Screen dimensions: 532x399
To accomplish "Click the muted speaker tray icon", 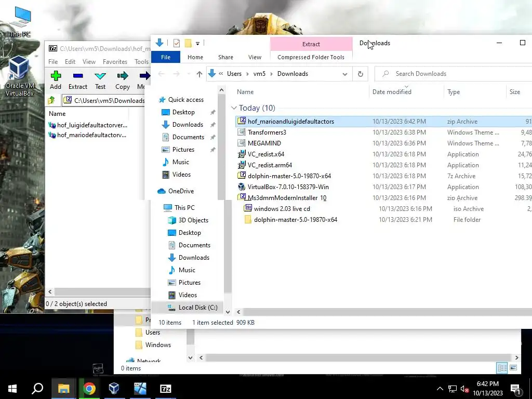I will [x=464, y=389].
